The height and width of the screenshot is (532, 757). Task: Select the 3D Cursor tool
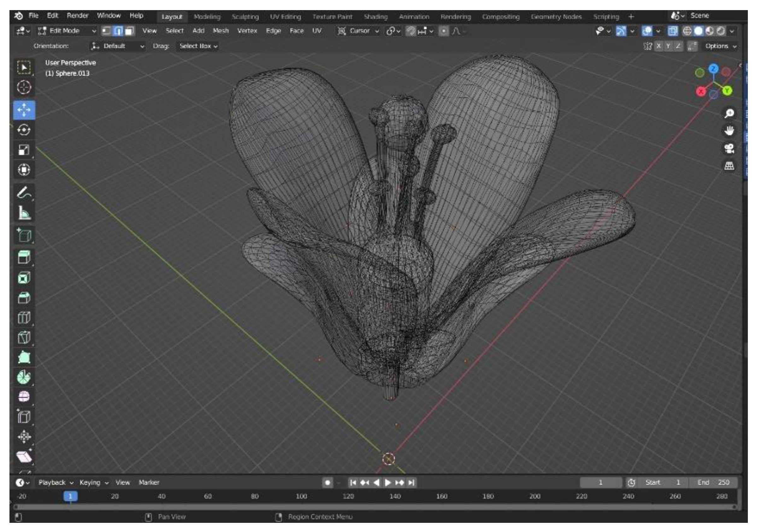click(x=24, y=87)
